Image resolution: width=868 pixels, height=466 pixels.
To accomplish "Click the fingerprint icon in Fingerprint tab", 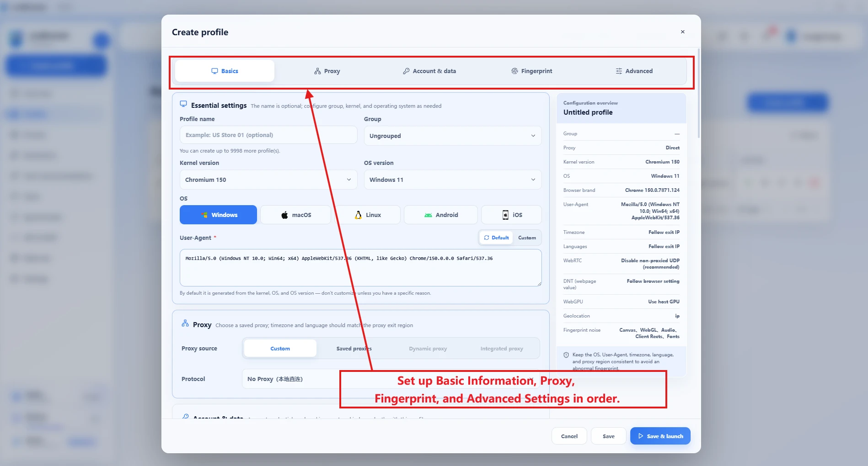I will click(514, 71).
